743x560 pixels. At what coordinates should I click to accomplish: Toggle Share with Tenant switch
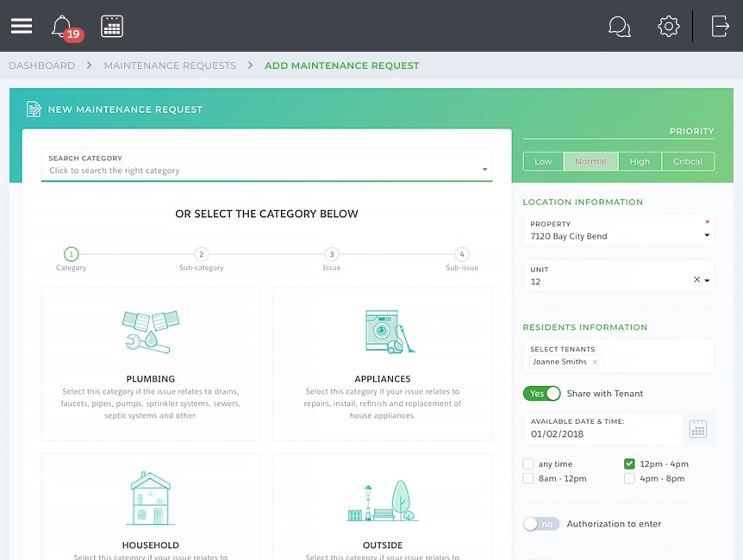pyautogui.click(x=541, y=394)
